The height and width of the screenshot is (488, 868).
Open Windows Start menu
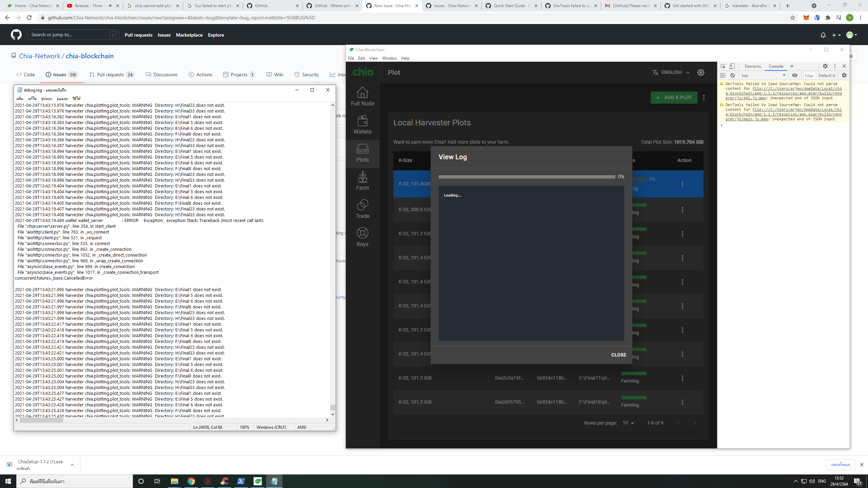(x=8, y=481)
